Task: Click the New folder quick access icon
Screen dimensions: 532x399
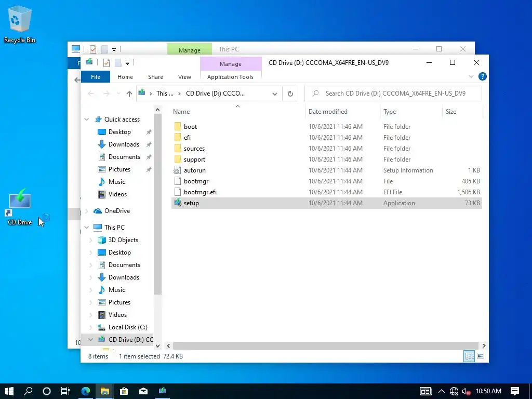Action: [x=118, y=63]
